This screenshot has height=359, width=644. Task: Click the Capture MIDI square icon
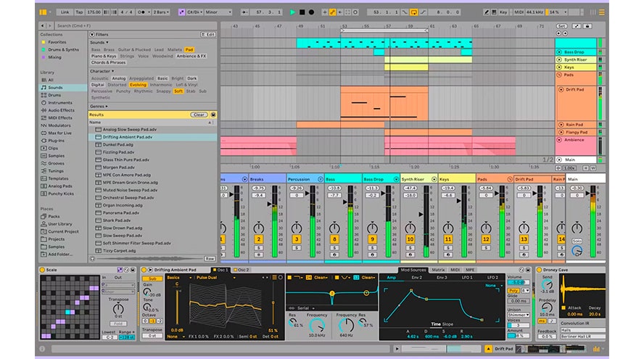pos(347,12)
